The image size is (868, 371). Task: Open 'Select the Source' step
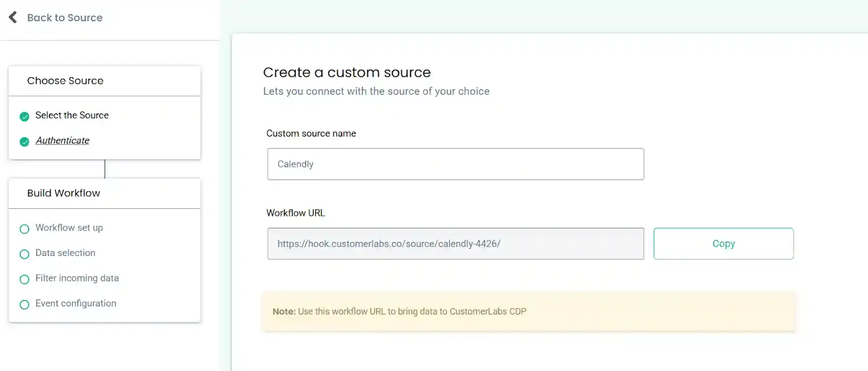72,115
